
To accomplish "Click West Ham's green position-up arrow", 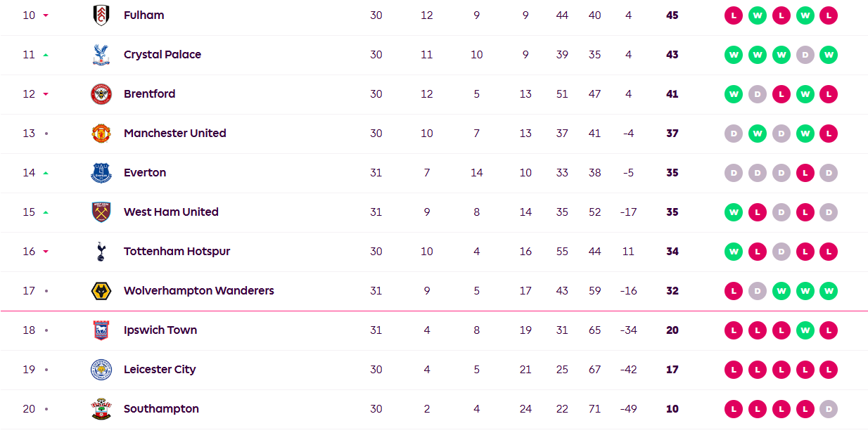I will [x=46, y=212].
